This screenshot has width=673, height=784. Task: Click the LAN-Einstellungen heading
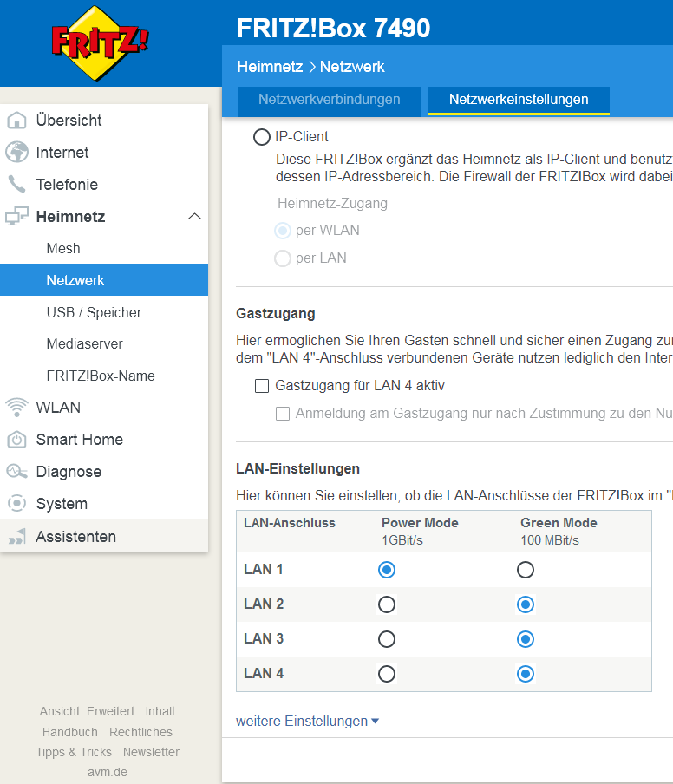[x=298, y=468]
